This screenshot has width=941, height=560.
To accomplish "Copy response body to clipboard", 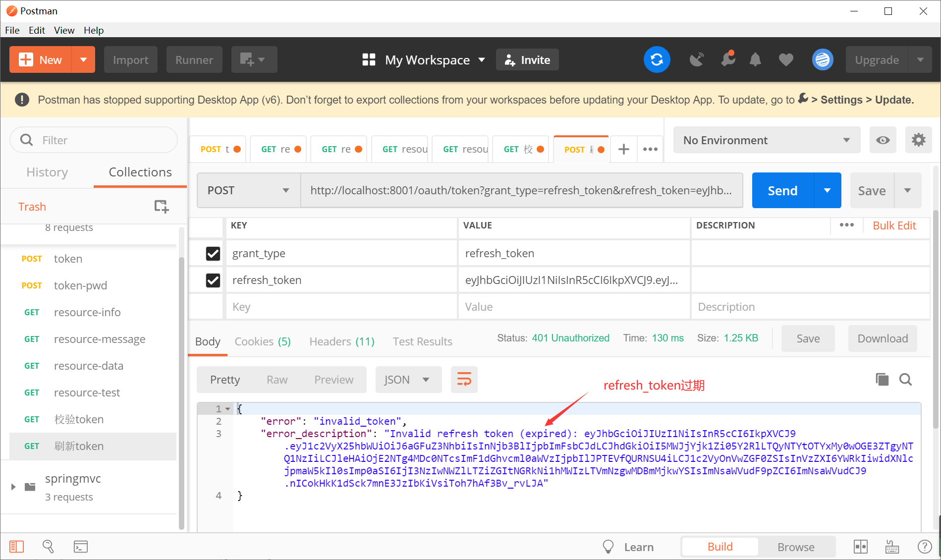I will point(882,380).
